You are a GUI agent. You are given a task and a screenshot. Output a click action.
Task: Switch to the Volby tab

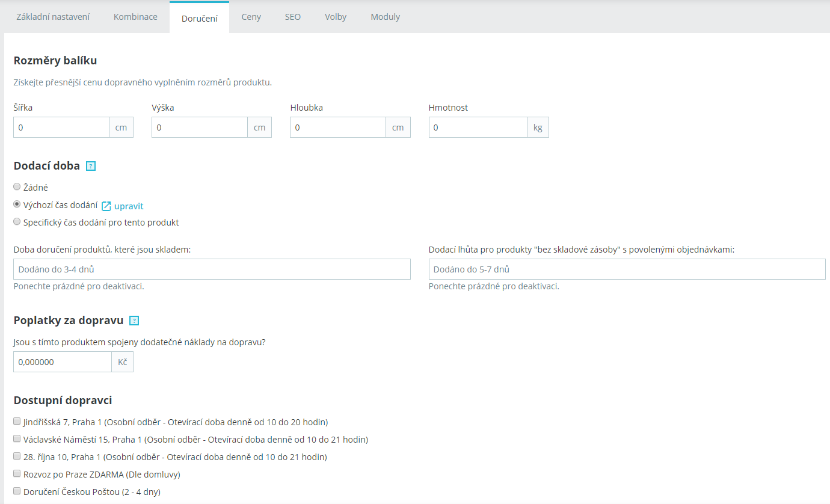336,17
